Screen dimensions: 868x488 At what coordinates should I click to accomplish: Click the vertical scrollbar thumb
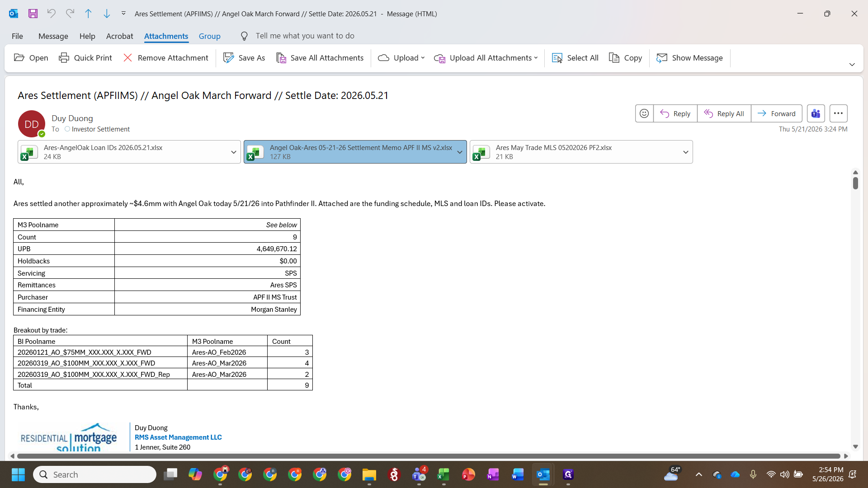click(x=855, y=183)
